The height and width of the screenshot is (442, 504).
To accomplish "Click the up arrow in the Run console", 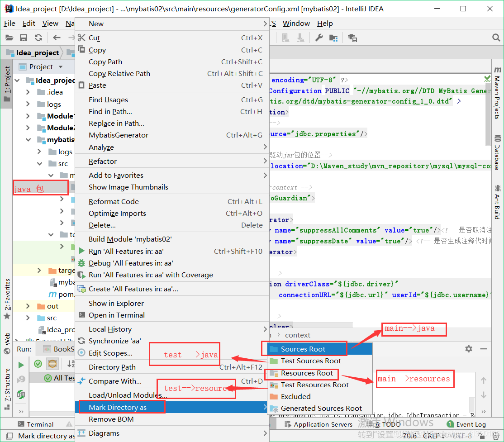I will click(x=484, y=380).
